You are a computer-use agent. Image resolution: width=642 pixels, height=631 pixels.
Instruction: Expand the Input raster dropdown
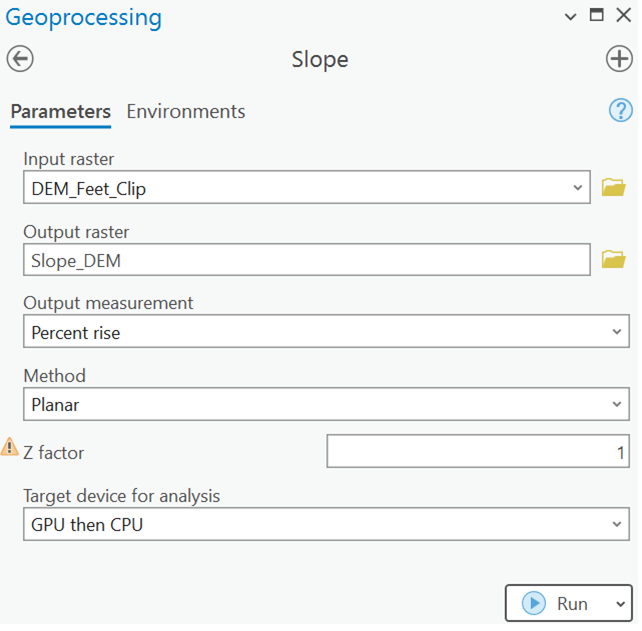(577, 188)
